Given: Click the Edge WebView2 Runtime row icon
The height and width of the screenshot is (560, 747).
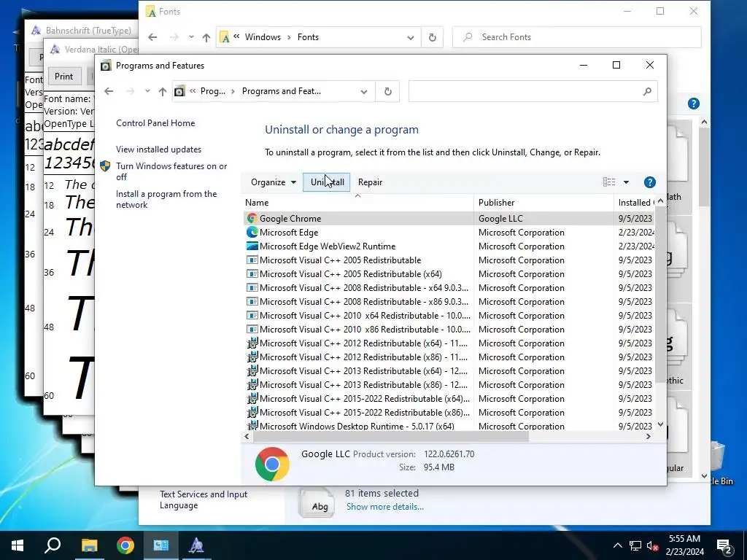Looking at the screenshot, I should (252, 246).
